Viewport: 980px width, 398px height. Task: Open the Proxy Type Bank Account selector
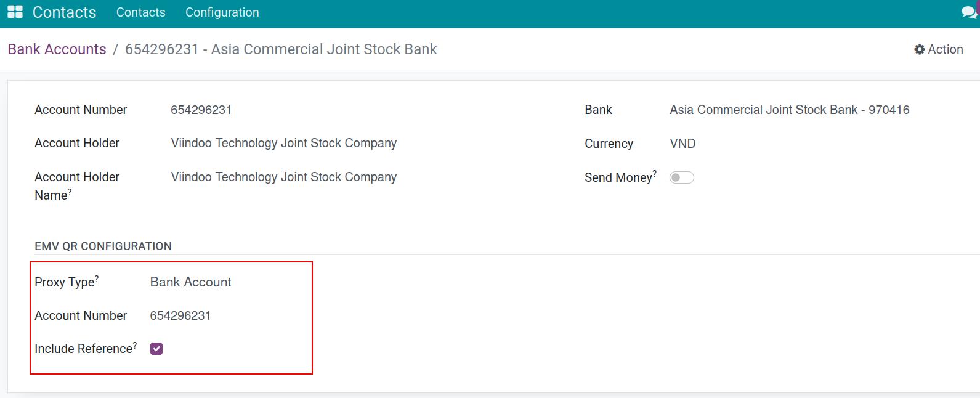(190, 282)
